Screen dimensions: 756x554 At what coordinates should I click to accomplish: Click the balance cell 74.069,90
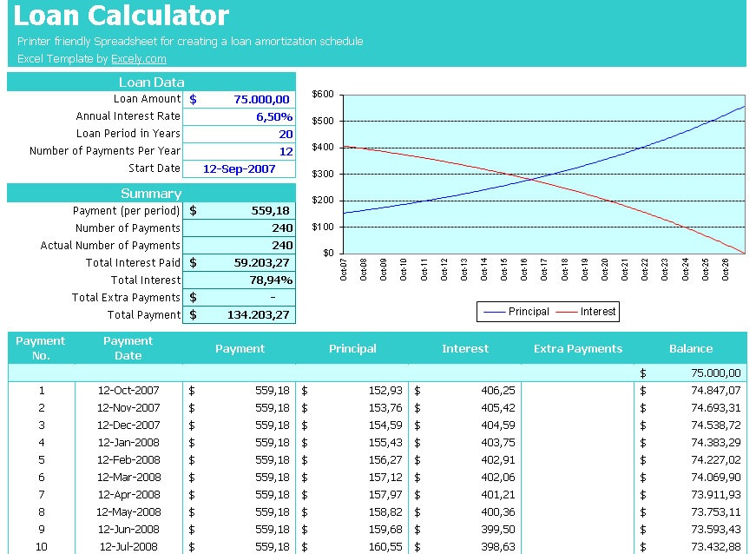[691, 478]
